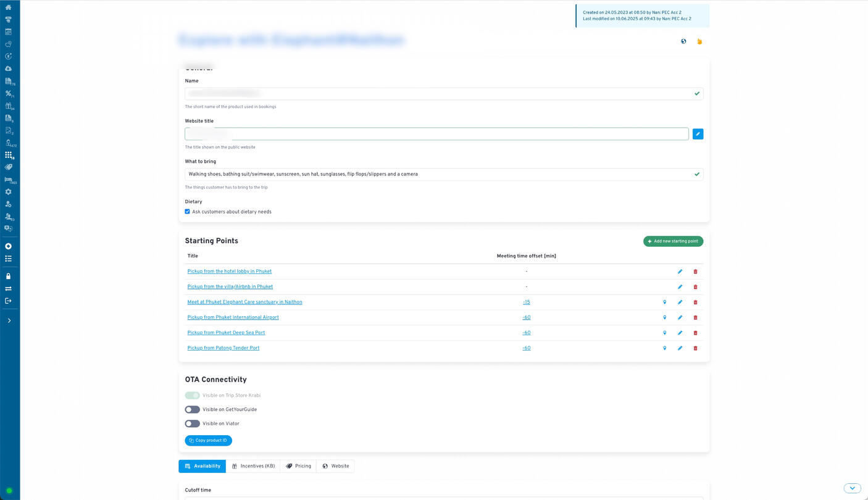Click the globe icon near page title
868x500 pixels.
coord(683,41)
